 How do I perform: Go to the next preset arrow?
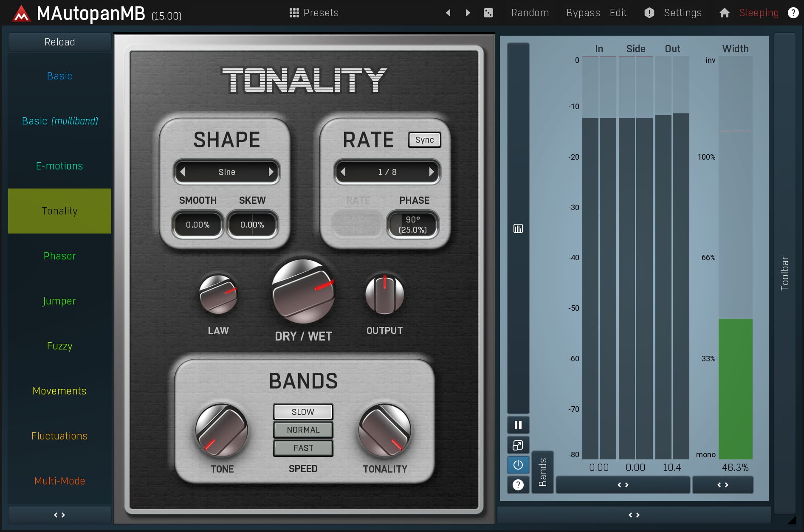pyautogui.click(x=468, y=13)
